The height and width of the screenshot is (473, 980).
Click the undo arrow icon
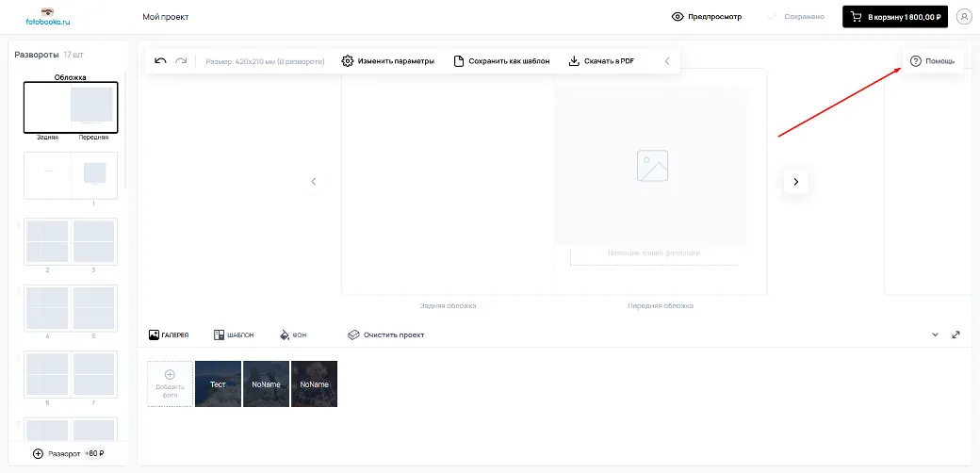[160, 61]
